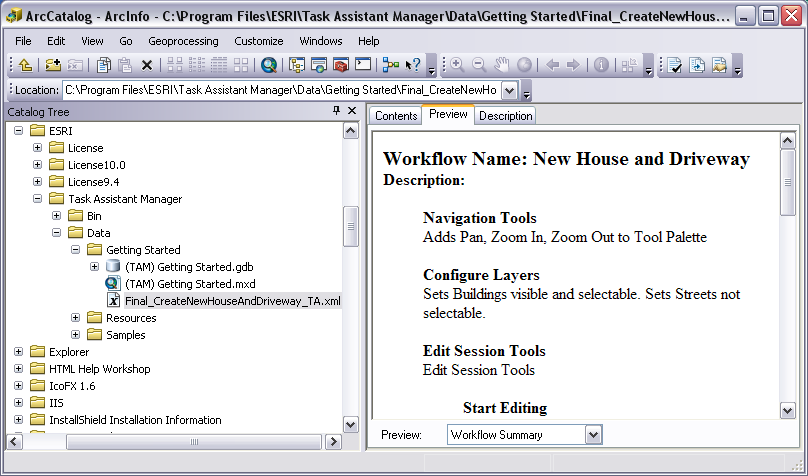Screen dimensions: 808x476
Task: Open the Help menu
Action: pos(368,41)
